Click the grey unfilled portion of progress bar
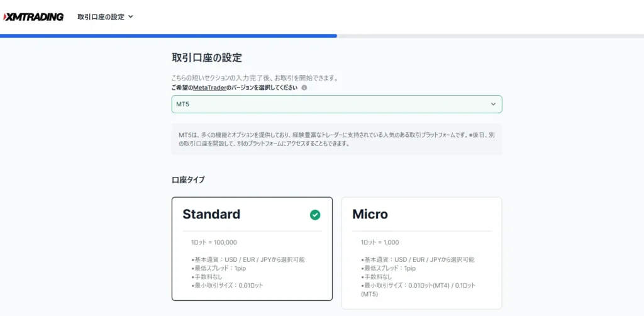The width and height of the screenshot is (644, 316). click(x=491, y=36)
